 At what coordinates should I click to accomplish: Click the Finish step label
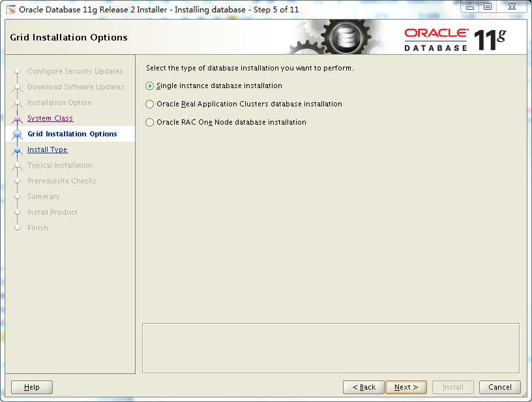click(x=38, y=228)
